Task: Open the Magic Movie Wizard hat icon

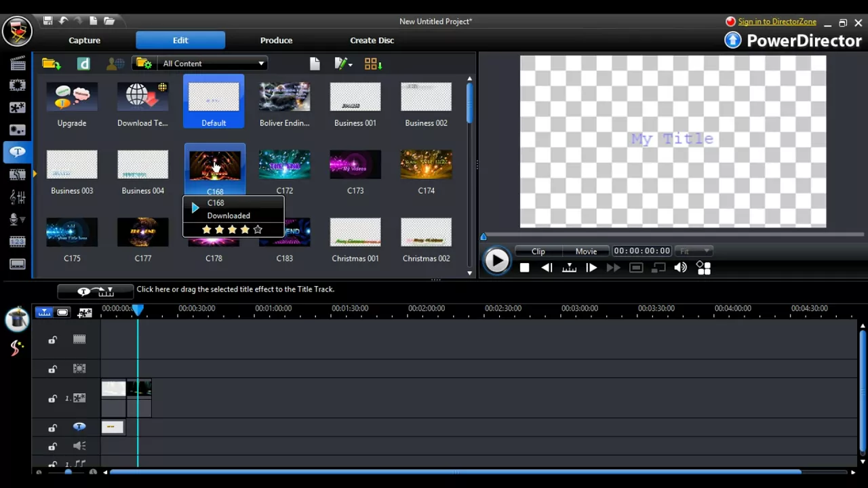Action: [17, 318]
